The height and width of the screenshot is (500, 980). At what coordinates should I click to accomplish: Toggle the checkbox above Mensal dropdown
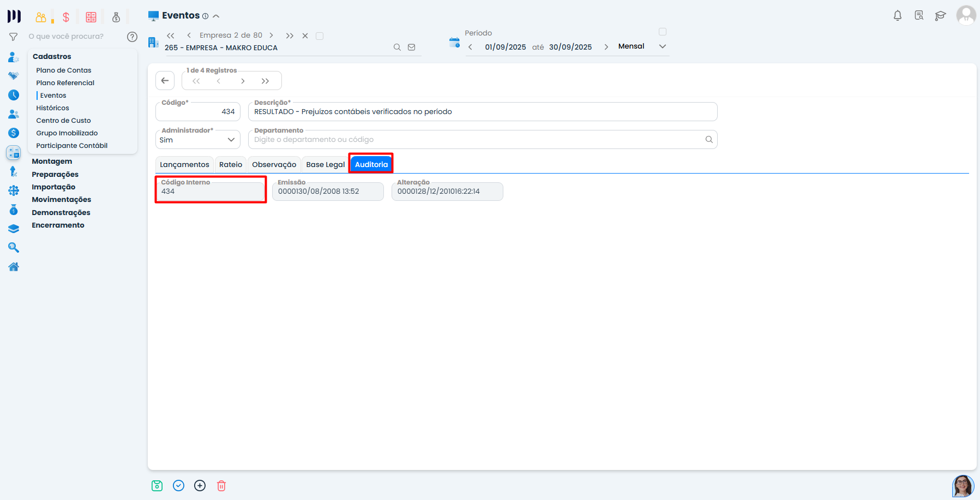[x=663, y=32]
